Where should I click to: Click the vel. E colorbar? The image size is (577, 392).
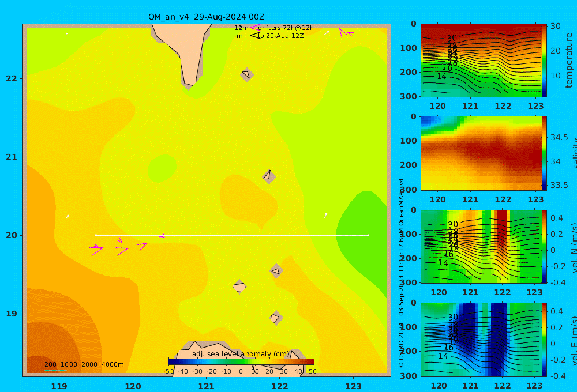tap(544, 340)
